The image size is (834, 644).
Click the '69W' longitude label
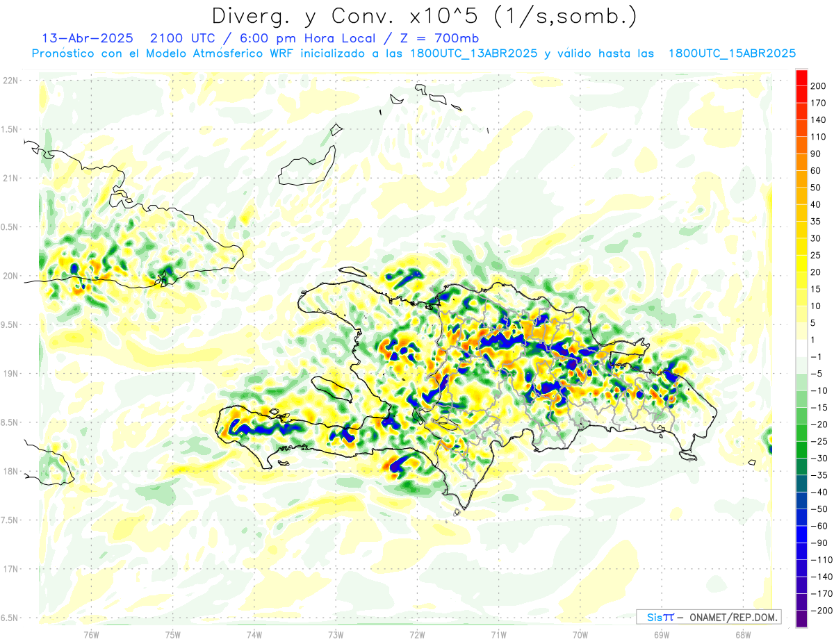(662, 634)
